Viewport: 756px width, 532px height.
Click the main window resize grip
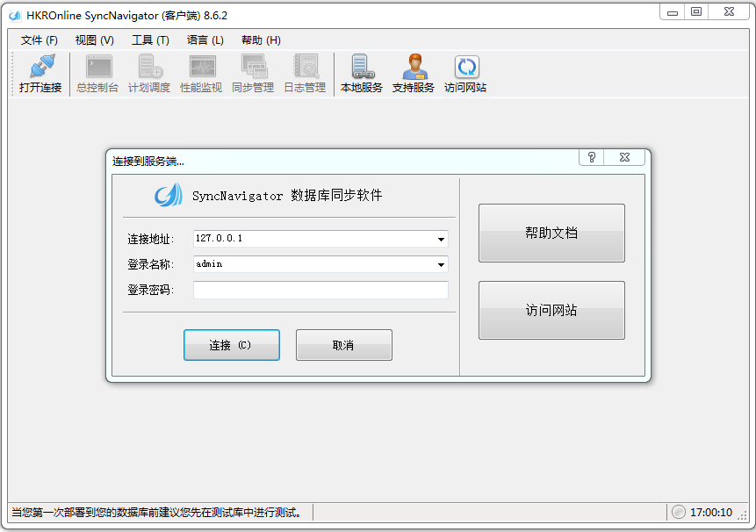tap(743, 515)
